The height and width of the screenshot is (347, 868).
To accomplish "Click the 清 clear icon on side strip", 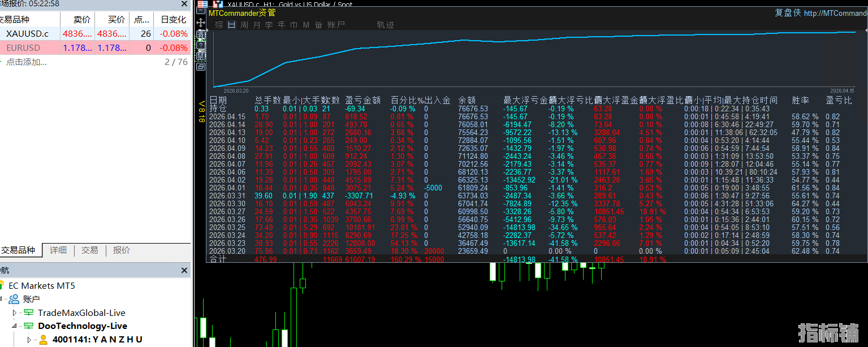I will (x=200, y=35).
